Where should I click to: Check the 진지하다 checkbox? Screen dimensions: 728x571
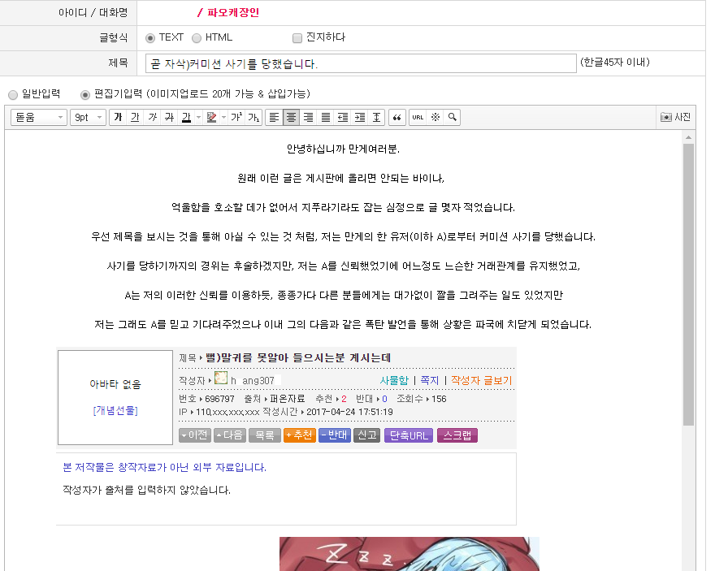tap(297, 37)
